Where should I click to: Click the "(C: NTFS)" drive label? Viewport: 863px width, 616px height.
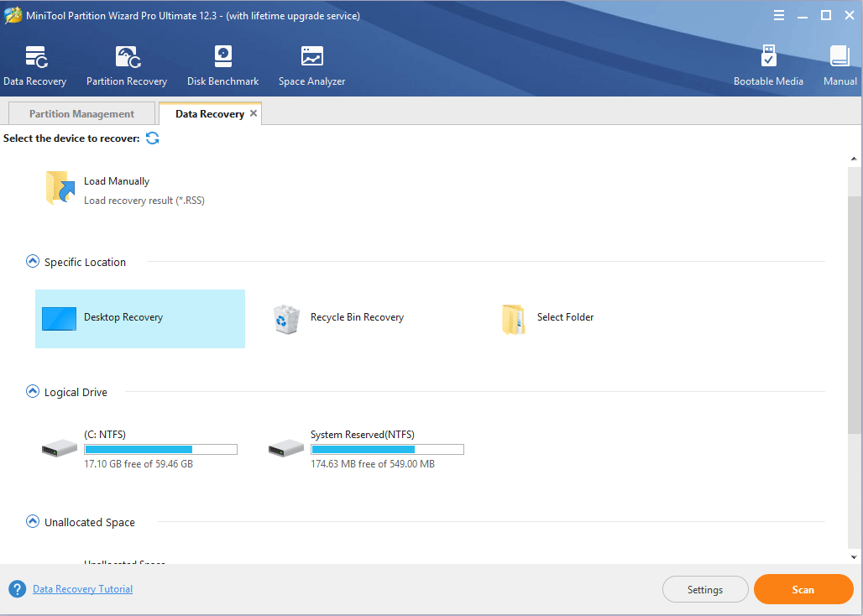105,435
